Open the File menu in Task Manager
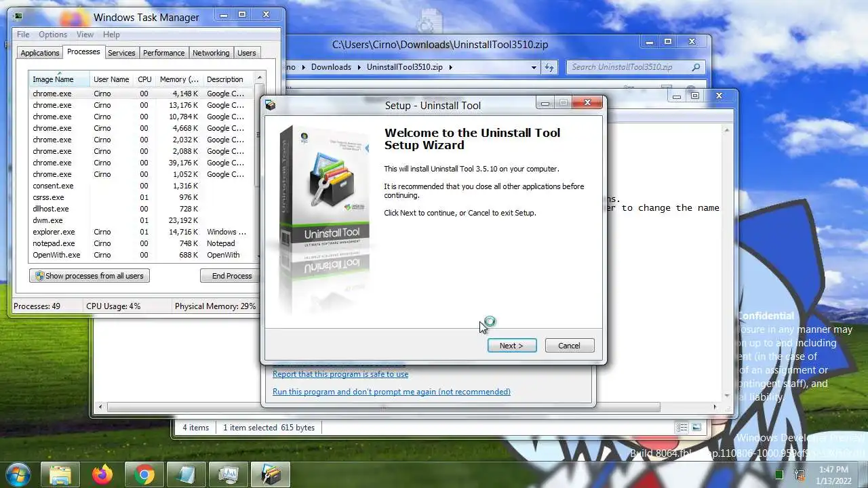The height and width of the screenshot is (488, 868). click(x=23, y=35)
